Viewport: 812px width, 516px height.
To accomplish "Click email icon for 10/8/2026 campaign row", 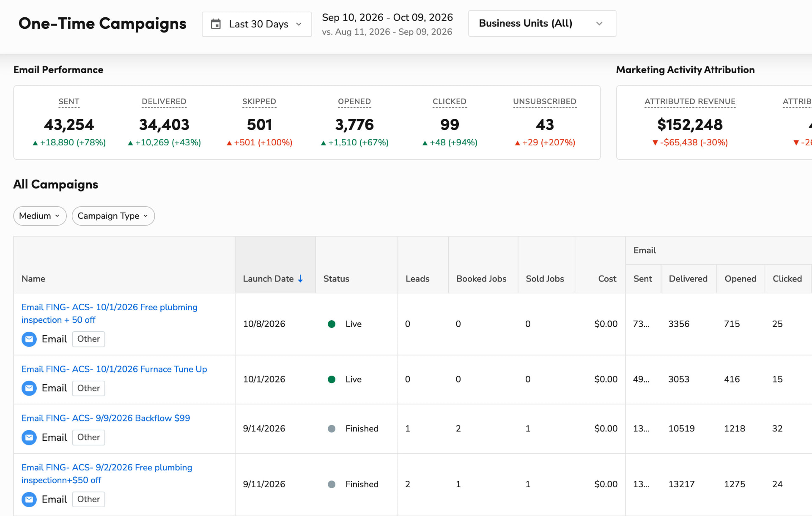I will [x=29, y=339].
